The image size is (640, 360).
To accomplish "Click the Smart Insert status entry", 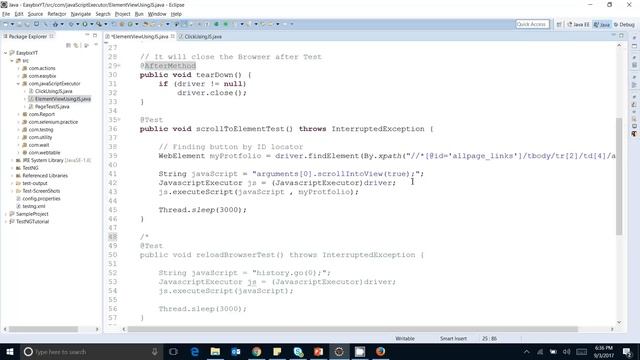I will click(x=453, y=338).
